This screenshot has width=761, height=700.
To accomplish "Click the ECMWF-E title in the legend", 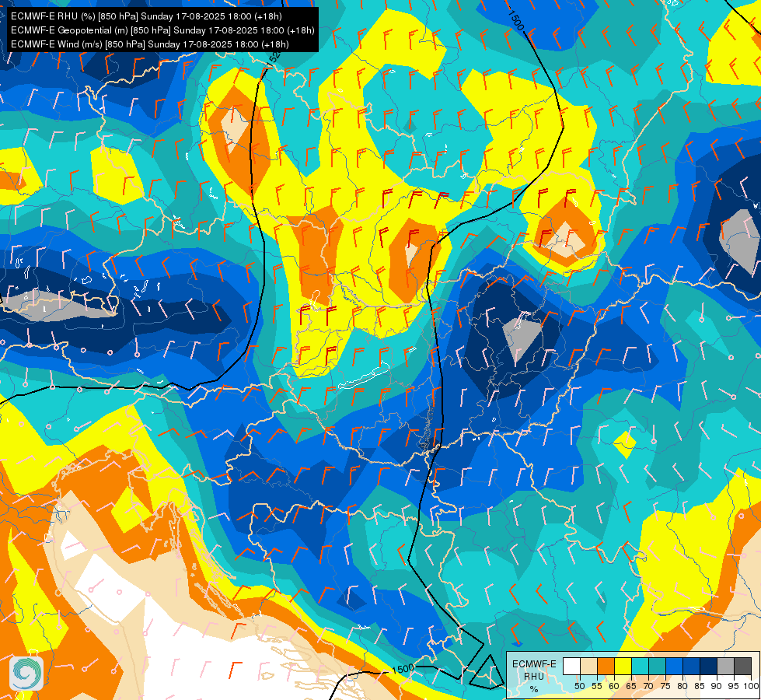I will [x=534, y=664].
